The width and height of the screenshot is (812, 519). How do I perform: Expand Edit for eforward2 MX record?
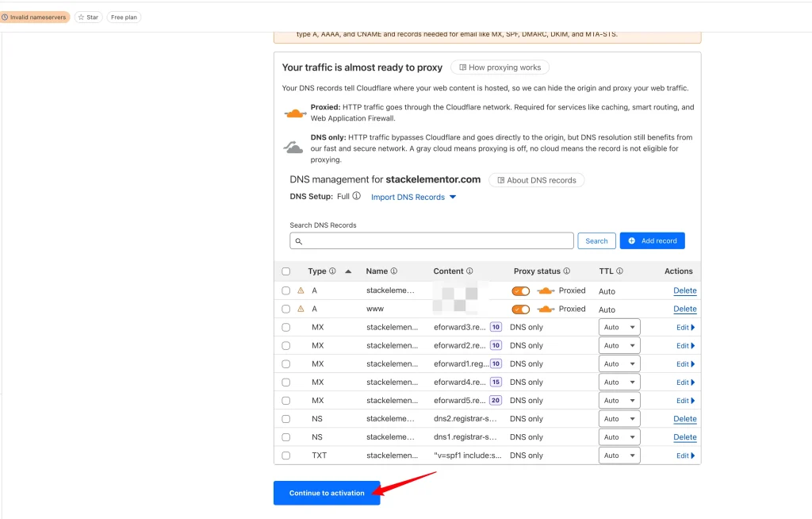[686, 345]
